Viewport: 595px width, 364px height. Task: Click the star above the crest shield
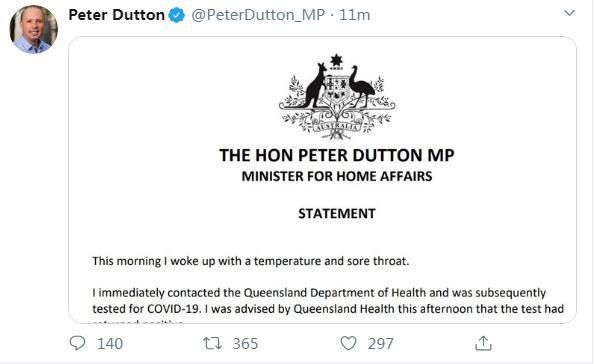[x=336, y=60]
